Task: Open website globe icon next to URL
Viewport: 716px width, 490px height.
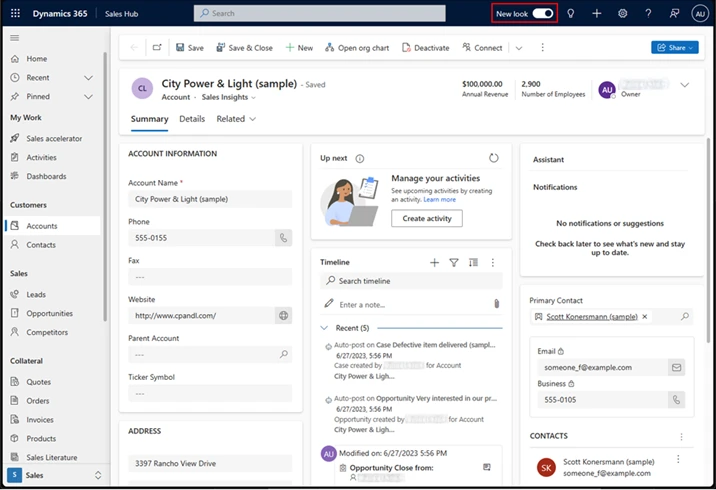Action: click(283, 315)
